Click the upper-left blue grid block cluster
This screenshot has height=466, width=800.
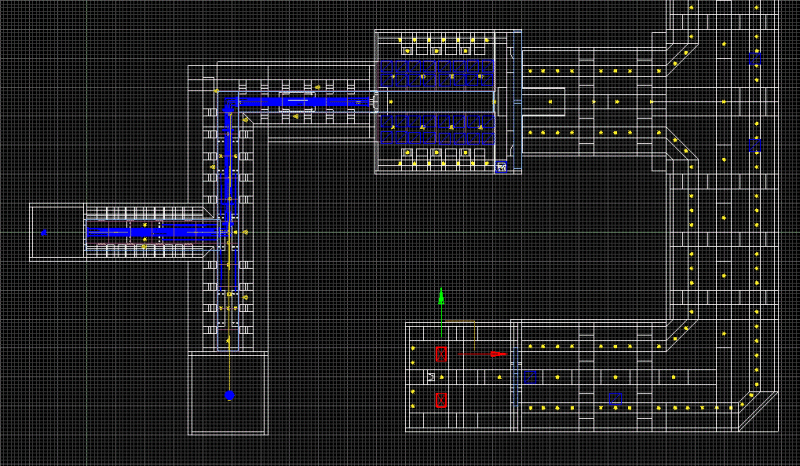(408, 72)
